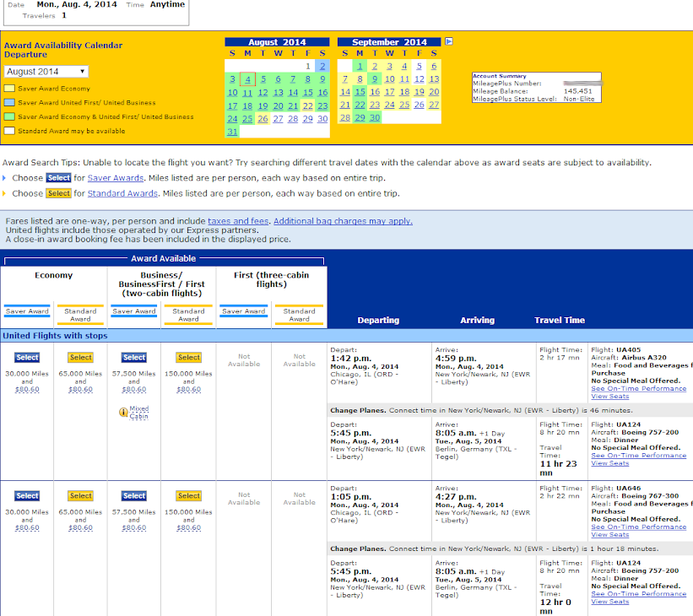Select Economy Saver 30,000 miles for UA405
The image size is (693, 616).
click(x=27, y=358)
